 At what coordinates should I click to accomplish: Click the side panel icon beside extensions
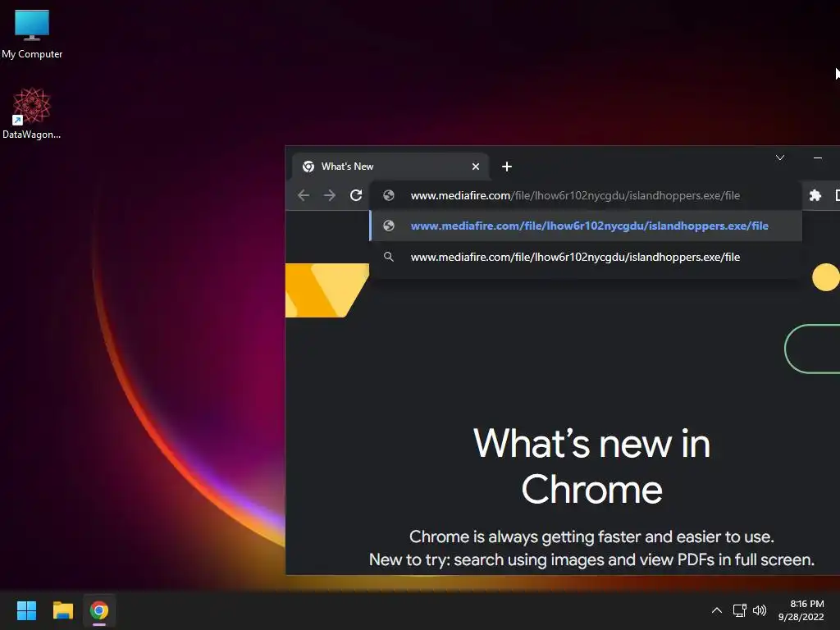pyautogui.click(x=838, y=195)
